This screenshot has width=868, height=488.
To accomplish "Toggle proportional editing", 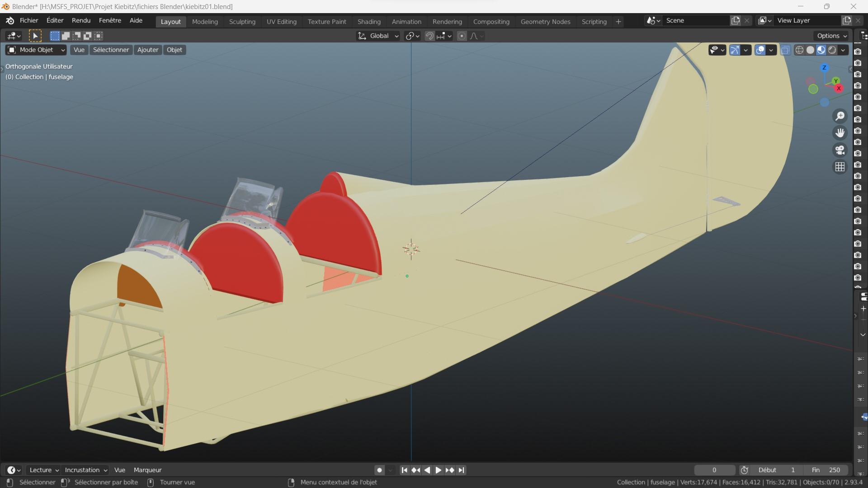I will (462, 36).
